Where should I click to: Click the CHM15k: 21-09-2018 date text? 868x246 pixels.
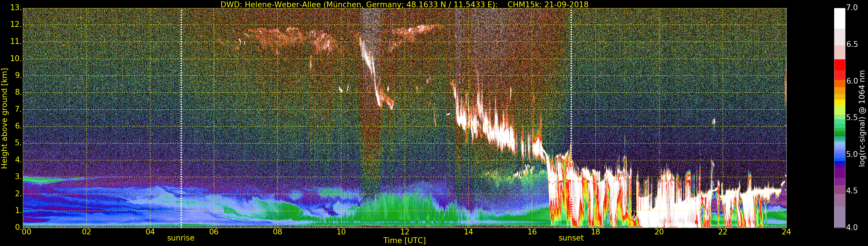pos(548,4)
